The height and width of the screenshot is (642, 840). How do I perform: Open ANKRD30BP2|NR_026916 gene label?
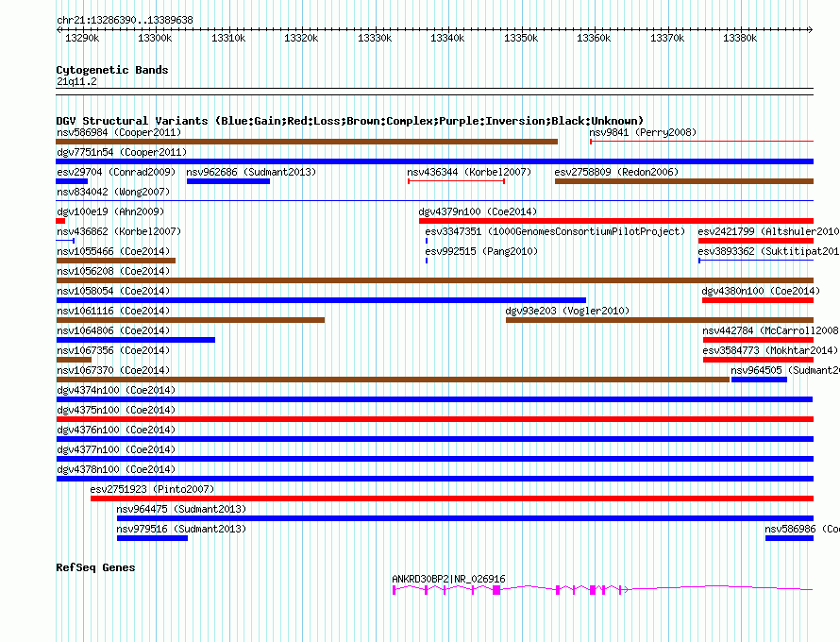[448, 579]
